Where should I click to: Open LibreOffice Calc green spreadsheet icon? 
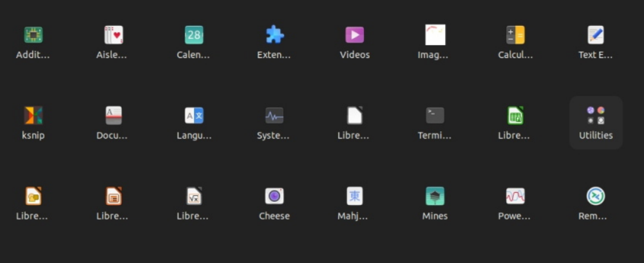[x=515, y=115]
